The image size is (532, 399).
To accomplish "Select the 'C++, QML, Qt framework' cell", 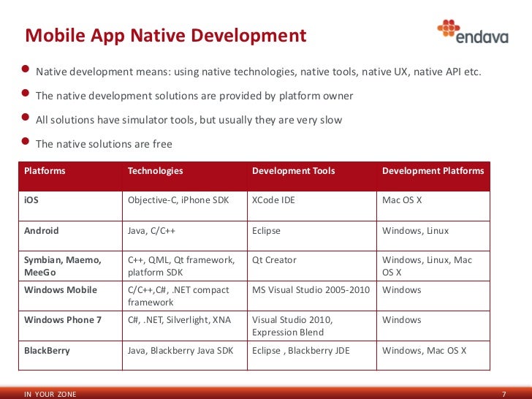I will (x=185, y=266).
